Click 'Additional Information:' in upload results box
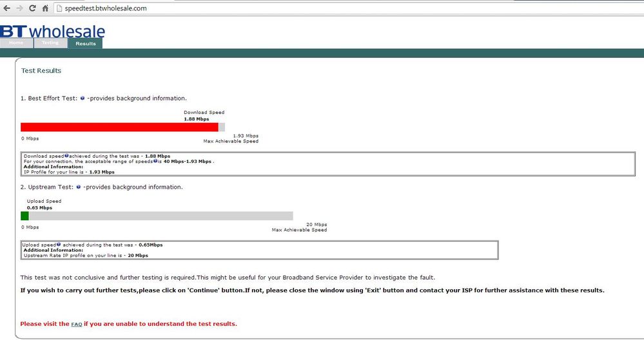Image resolution: width=644 pixels, height=340 pixels. [54, 250]
